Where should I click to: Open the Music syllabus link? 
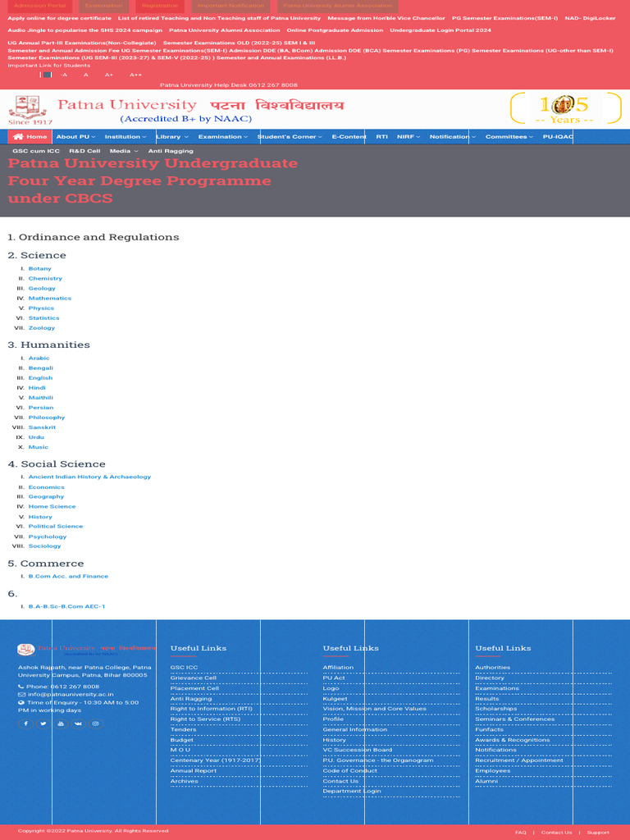39,447
